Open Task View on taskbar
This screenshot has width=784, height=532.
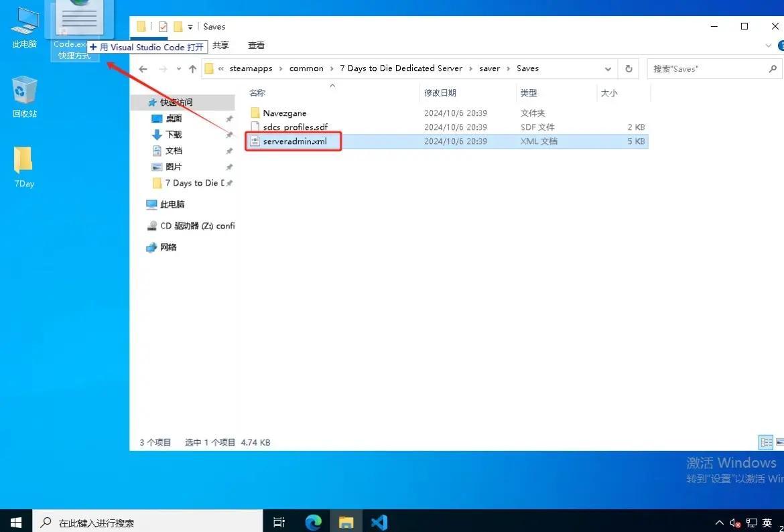(279, 521)
